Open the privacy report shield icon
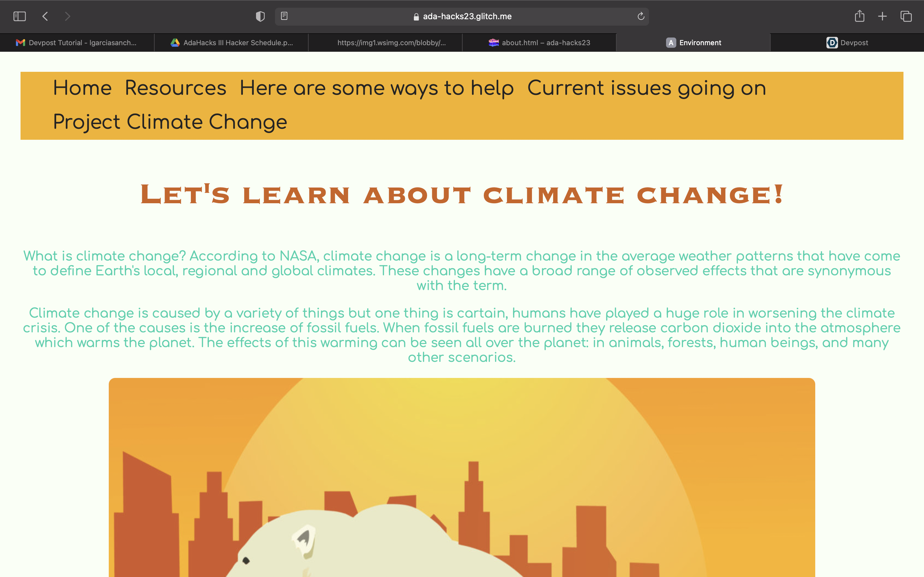The image size is (924, 577). pos(260,16)
